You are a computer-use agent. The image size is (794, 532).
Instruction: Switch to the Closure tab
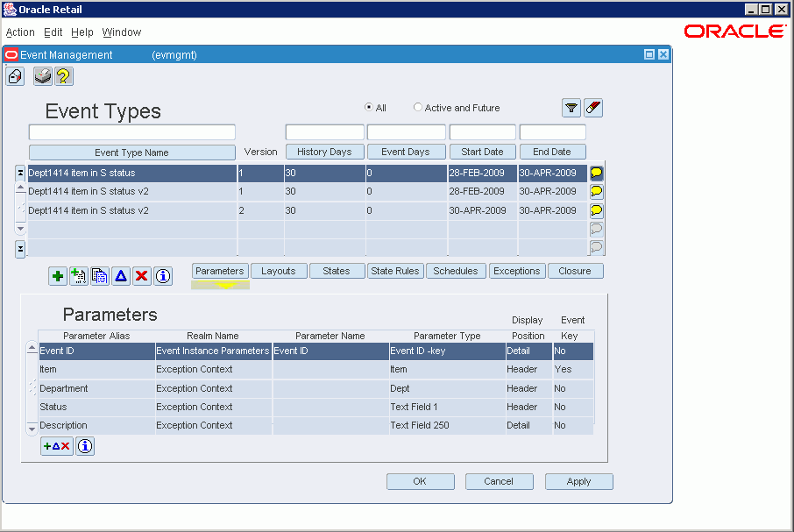tap(575, 271)
